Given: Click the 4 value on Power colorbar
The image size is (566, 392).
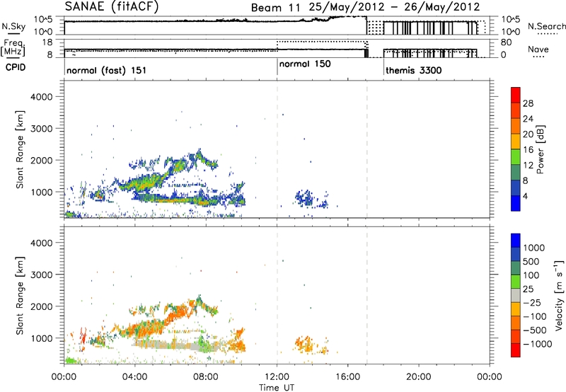Looking at the screenshot, I should [x=526, y=197].
